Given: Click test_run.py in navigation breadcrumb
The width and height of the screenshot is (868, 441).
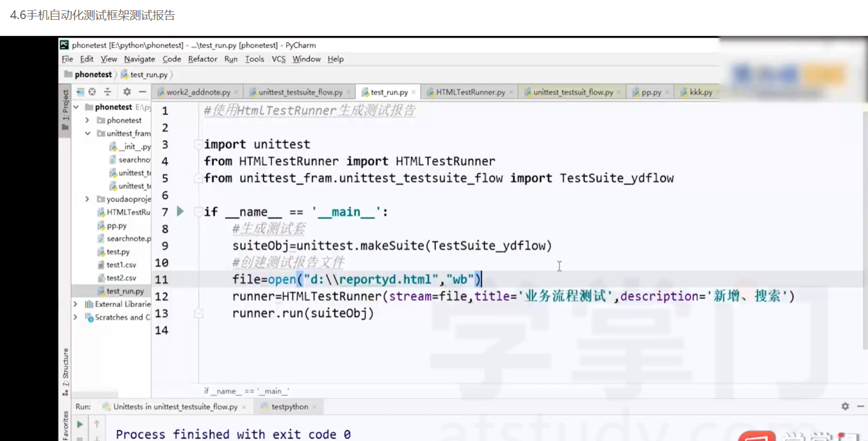Looking at the screenshot, I should [x=144, y=75].
